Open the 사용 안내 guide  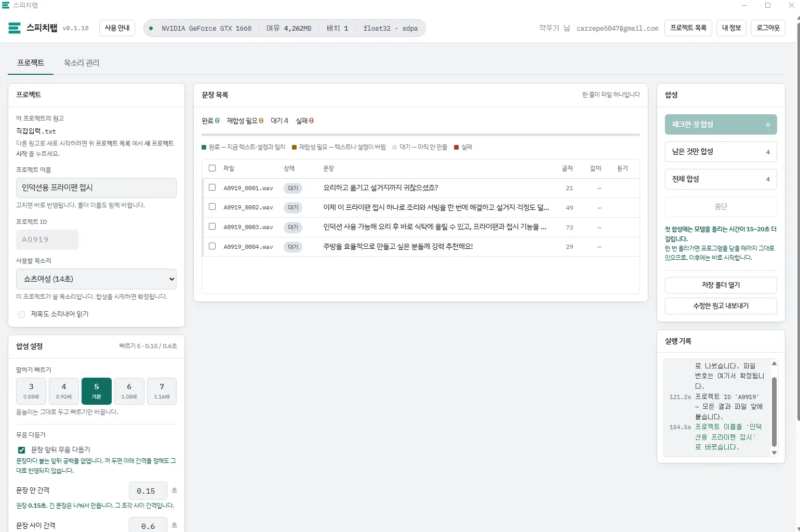click(x=117, y=28)
